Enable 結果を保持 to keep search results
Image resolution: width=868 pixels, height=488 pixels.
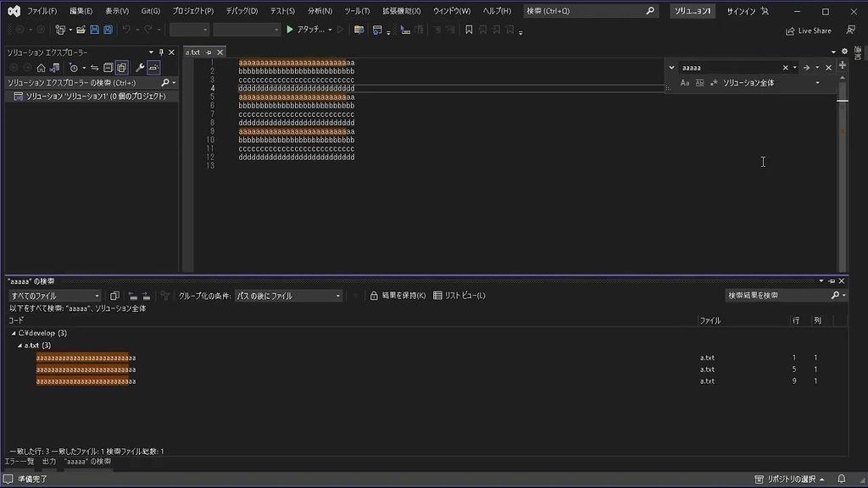point(394,295)
